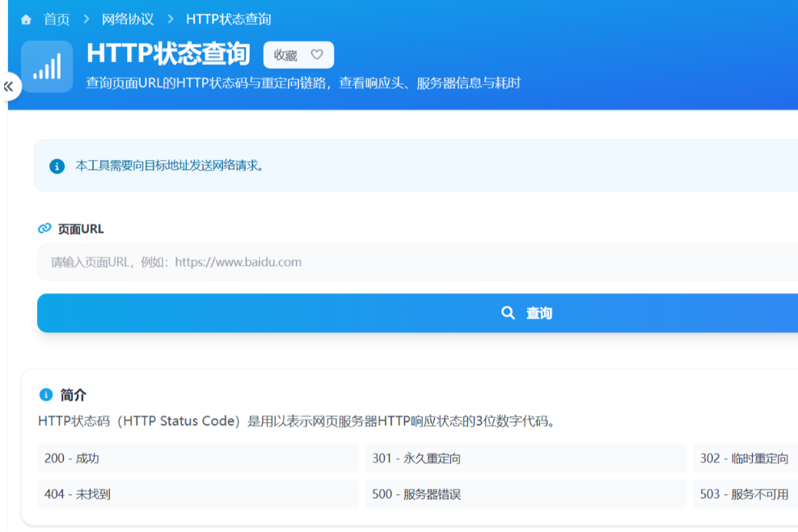Click the info icon beside 简介
Image resolution: width=798 pixels, height=532 pixels.
pyautogui.click(x=46, y=395)
